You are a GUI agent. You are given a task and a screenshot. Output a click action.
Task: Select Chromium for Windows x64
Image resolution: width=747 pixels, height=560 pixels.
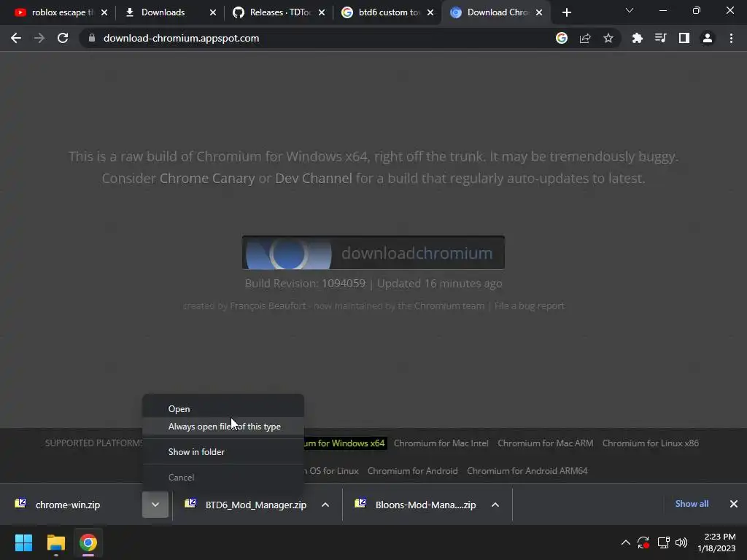pos(345,443)
